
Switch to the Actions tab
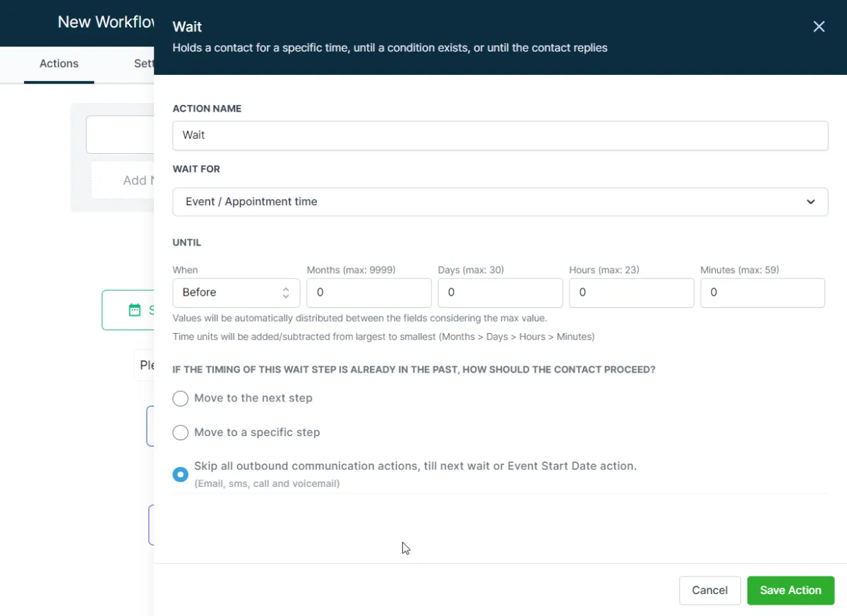[x=59, y=64]
